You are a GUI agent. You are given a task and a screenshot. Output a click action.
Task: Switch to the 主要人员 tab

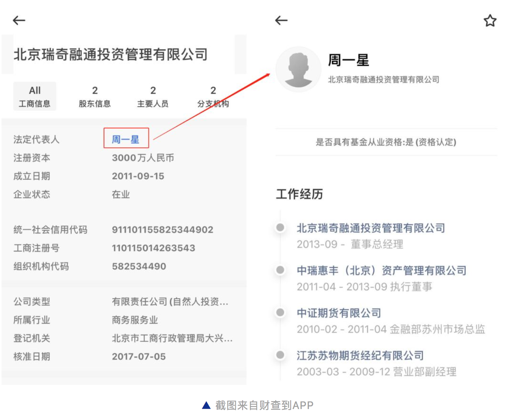(153, 96)
